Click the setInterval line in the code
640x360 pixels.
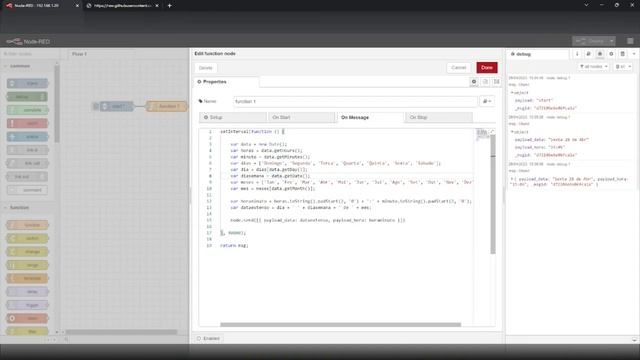pos(252,131)
